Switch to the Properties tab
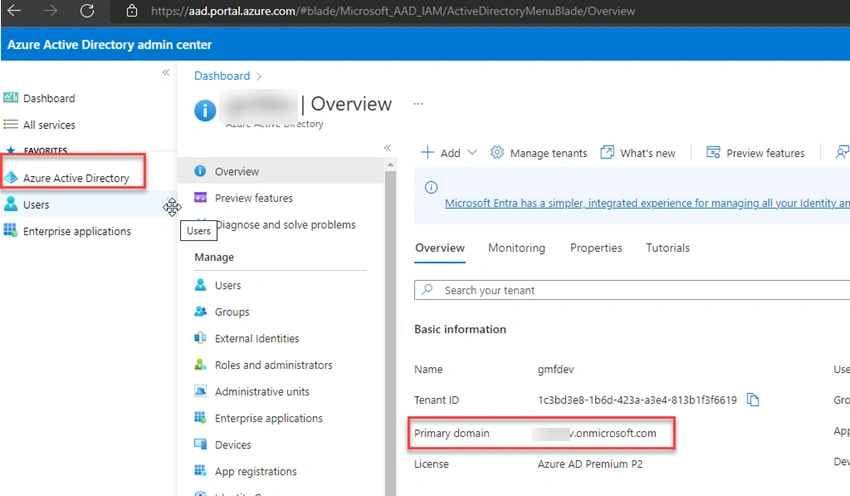The height and width of the screenshot is (496, 850). coord(596,248)
